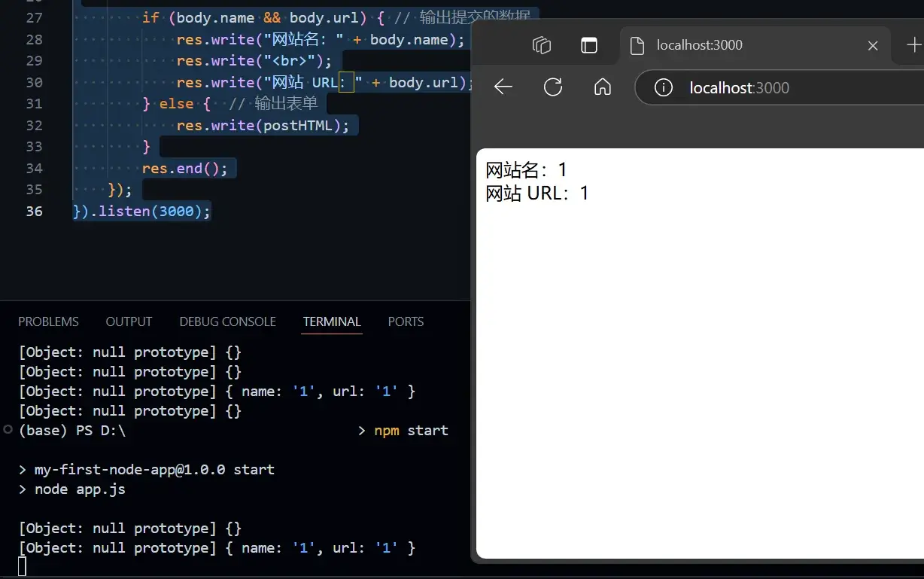924x579 pixels.
Task: Focus the terminal input cursor
Action: (x=23, y=567)
